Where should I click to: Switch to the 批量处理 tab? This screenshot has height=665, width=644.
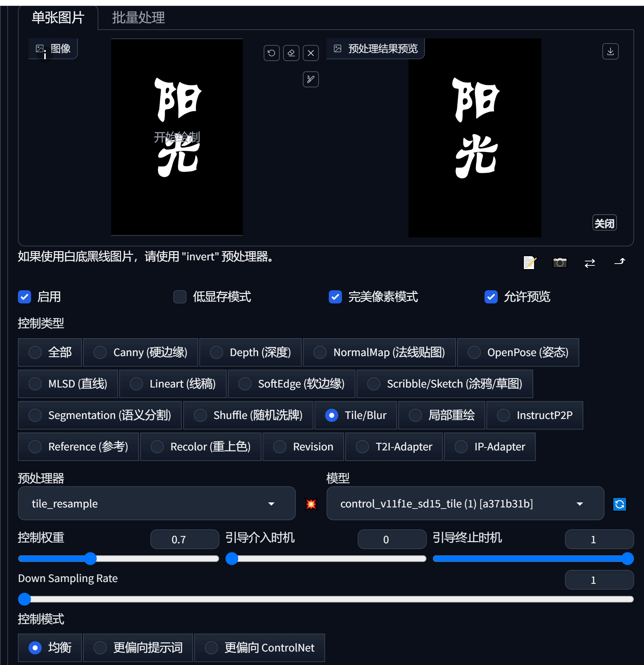pos(138,18)
